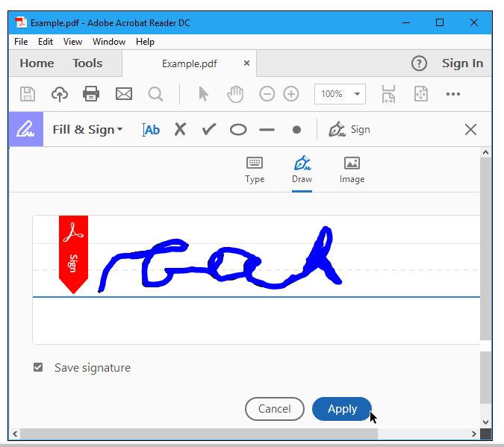Screen dimensions: 504x447
Task: Switch to the Tools tab
Action: pos(87,63)
